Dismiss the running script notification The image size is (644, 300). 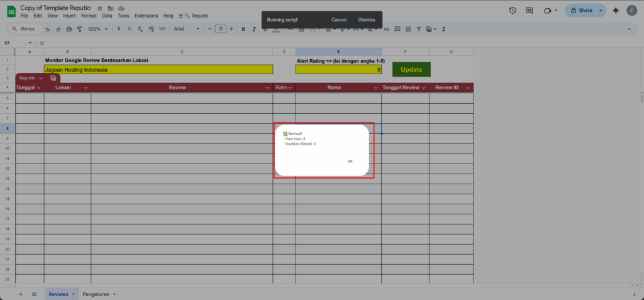367,19
